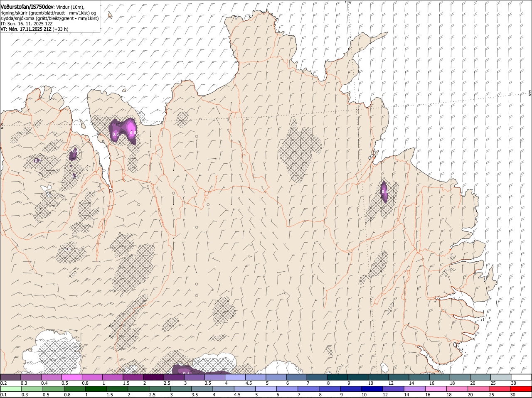Click the '15W' meridian label at top

pos(348,2)
